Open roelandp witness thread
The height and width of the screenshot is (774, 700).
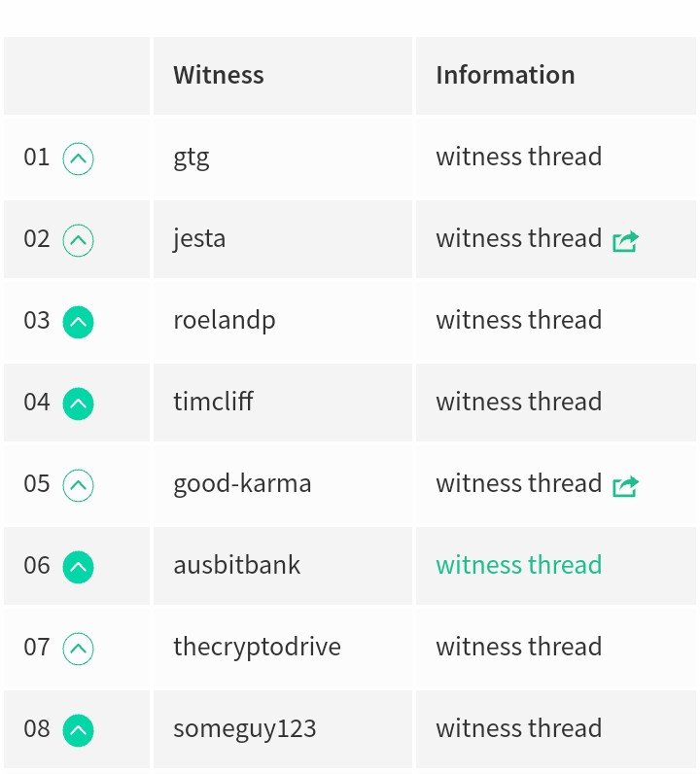tap(518, 320)
